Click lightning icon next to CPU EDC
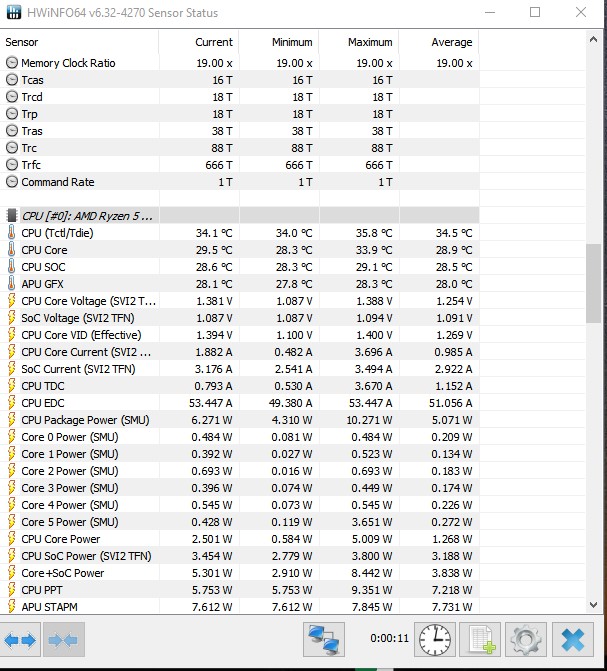 point(12,403)
